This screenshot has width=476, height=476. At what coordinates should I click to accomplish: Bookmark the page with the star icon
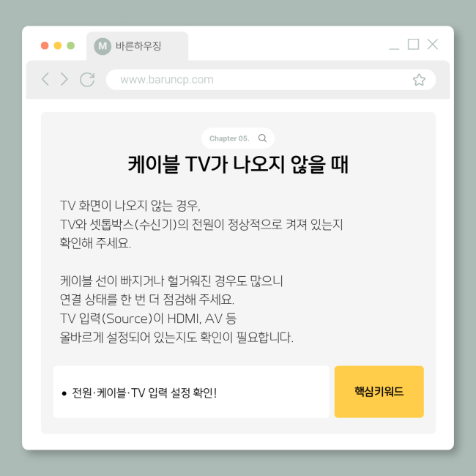(x=419, y=80)
